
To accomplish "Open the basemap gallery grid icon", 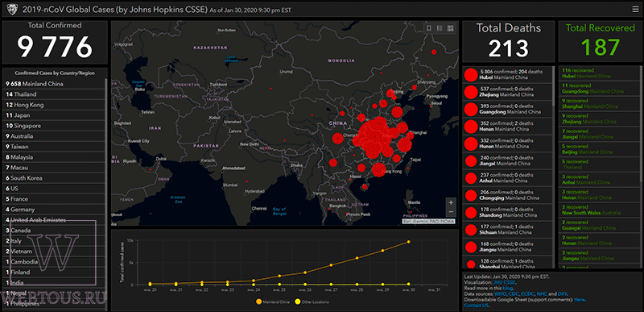I will point(451,28).
